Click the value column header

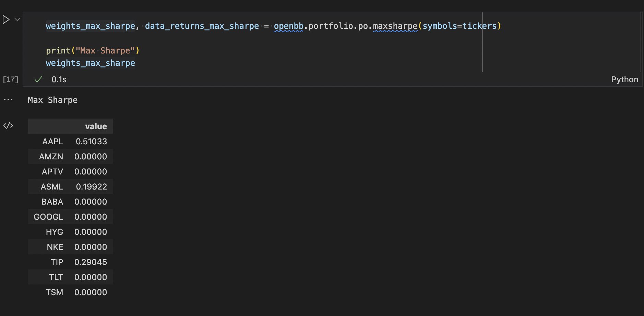coord(95,126)
